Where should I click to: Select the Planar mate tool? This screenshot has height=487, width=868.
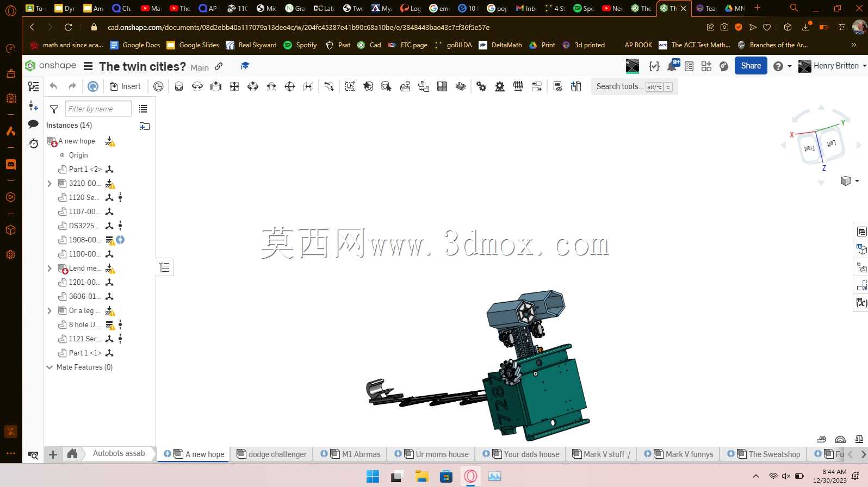[x=234, y=86]
